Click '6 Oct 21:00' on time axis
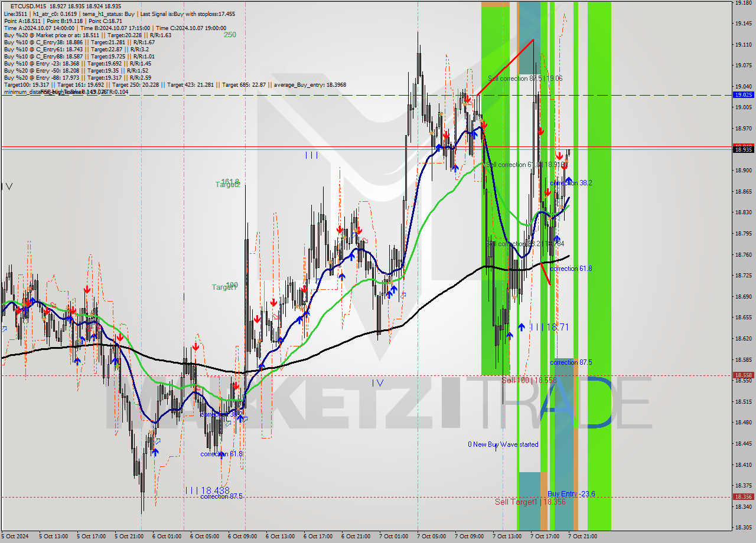This screenshot has width=756, height=543. click(355, 537)
